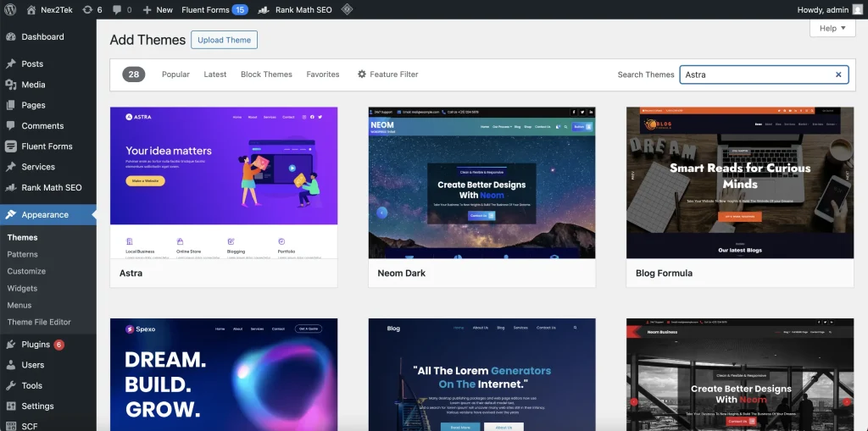Open the Blog Formula theme thumbnail

(740, 183)
